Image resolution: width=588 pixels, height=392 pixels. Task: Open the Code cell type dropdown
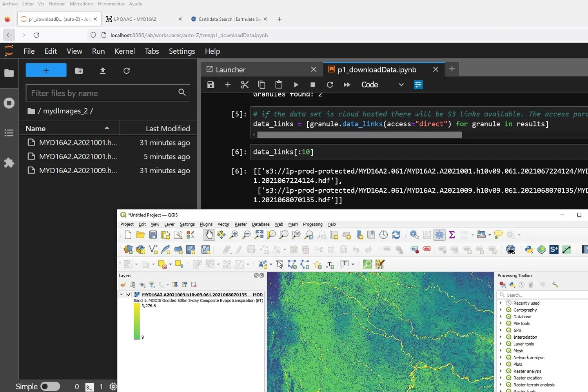(x=382, y=85)
